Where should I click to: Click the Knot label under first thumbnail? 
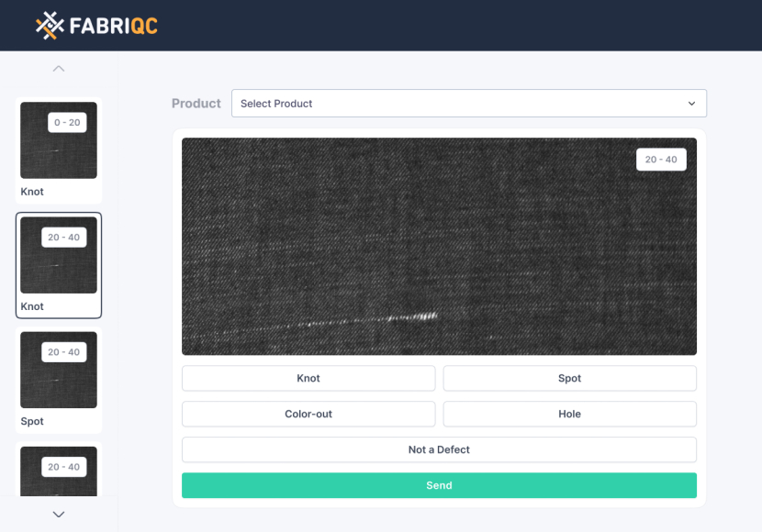point(32,192)
